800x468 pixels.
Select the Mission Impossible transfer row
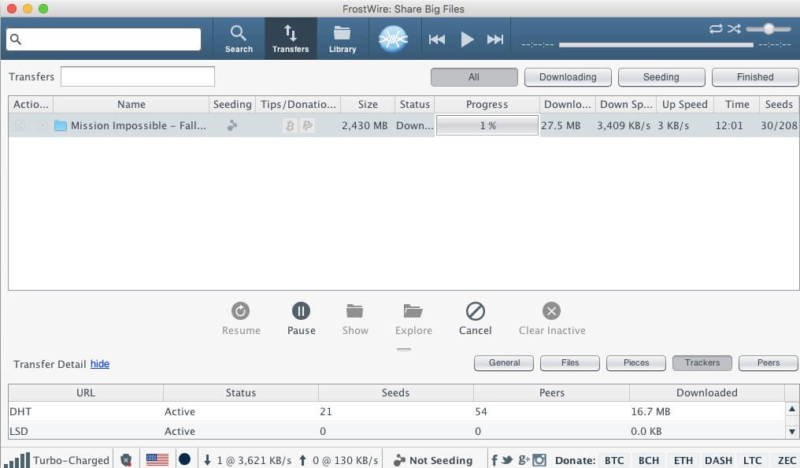pos(403,125)
